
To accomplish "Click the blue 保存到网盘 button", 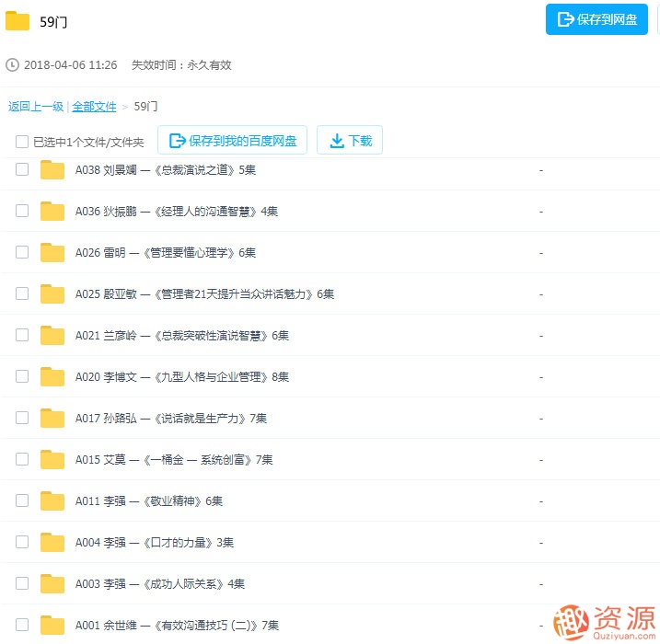I will pyautogui.click(x=596, y=19).
